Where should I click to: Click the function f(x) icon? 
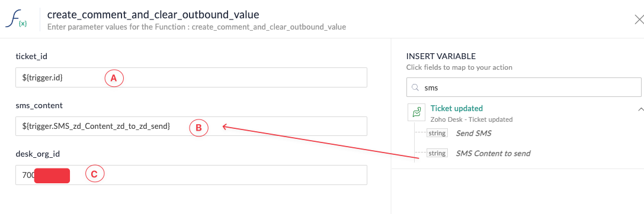point(16,20)
